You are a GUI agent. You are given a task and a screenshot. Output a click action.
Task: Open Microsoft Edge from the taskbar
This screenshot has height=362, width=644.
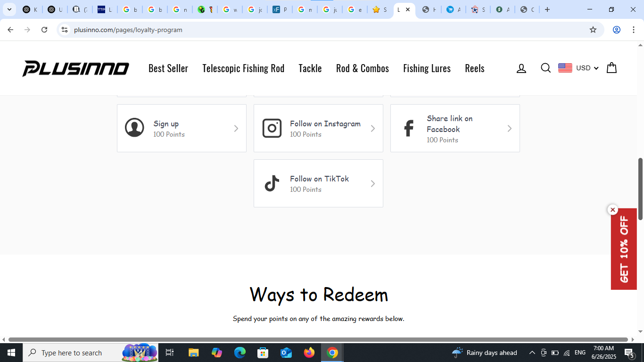coord(240,353)
